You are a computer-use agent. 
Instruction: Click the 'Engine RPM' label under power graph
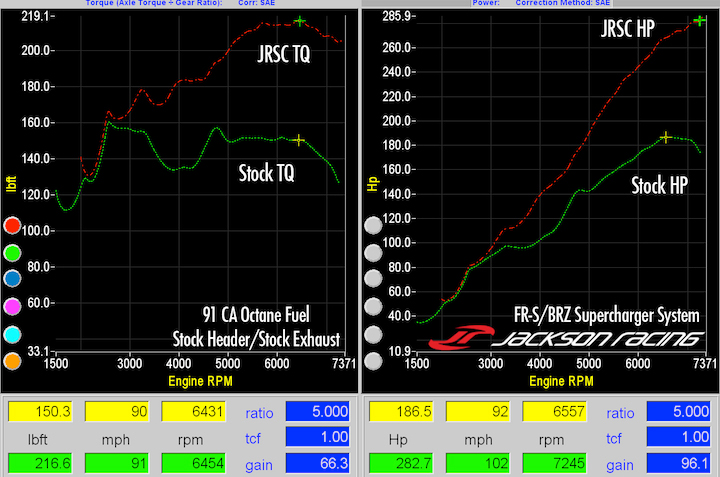(561, 381)
